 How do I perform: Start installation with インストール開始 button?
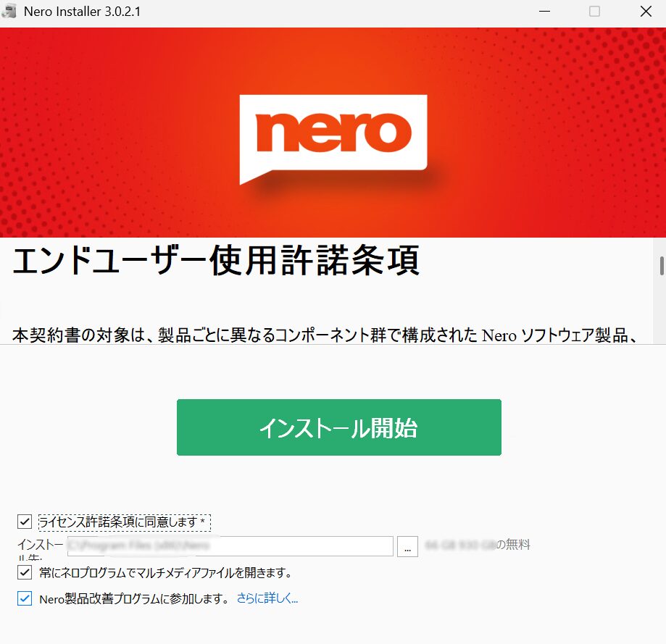(339, 427)
